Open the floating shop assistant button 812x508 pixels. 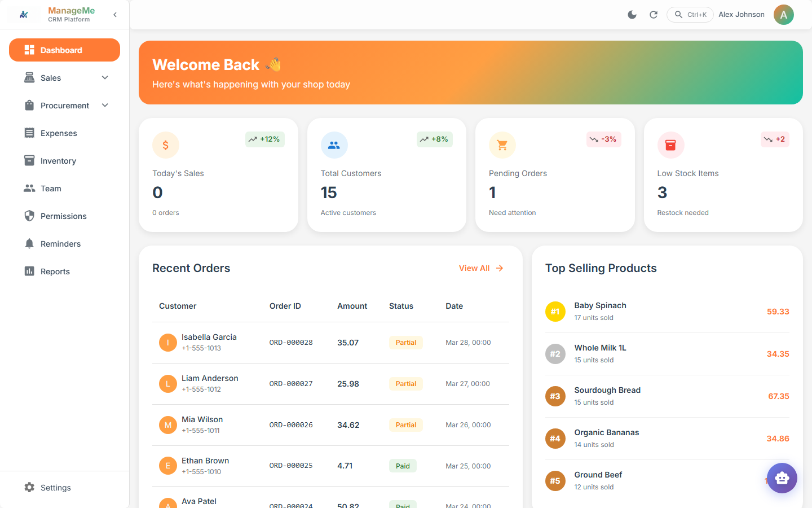tap(782, 478)
